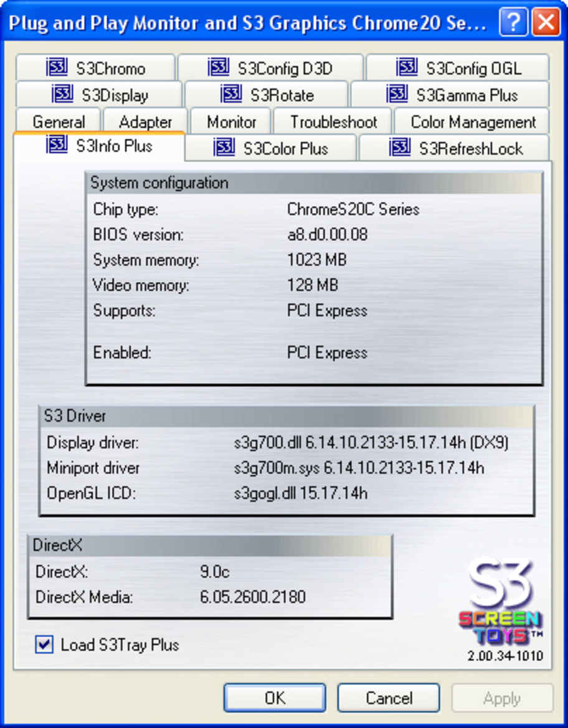Click the S3 icon on S3Config OGL tab
This screenshot has width=568, height=728.
[407, 67]
